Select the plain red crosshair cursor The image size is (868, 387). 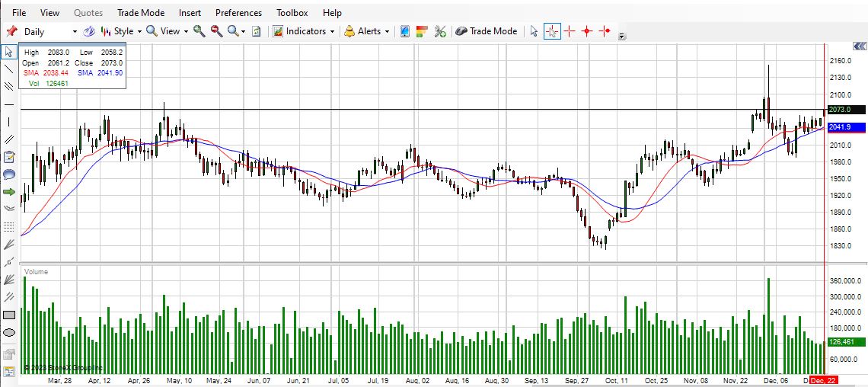point(569,31)
